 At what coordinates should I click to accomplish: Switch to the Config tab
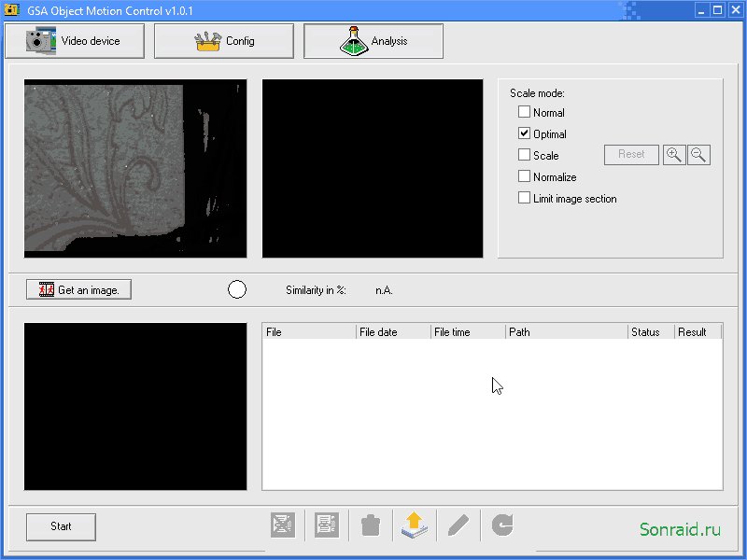click(224, 41)
